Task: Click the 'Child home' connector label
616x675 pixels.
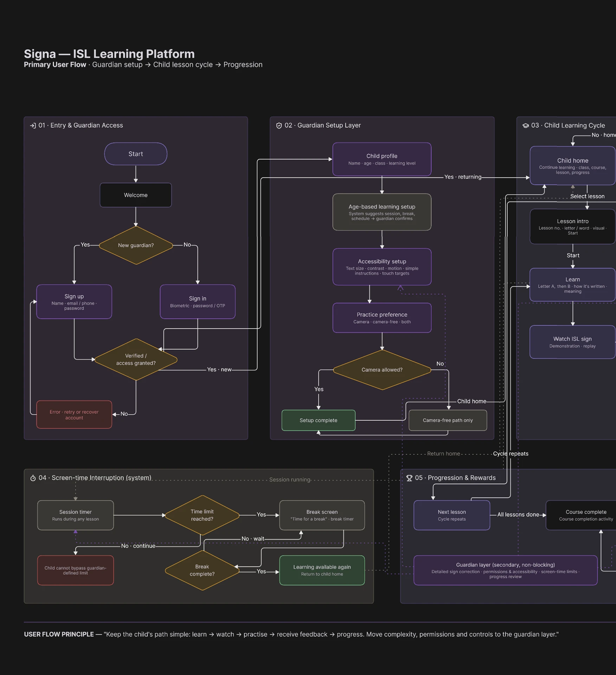Action: click(x=471, y=401)
